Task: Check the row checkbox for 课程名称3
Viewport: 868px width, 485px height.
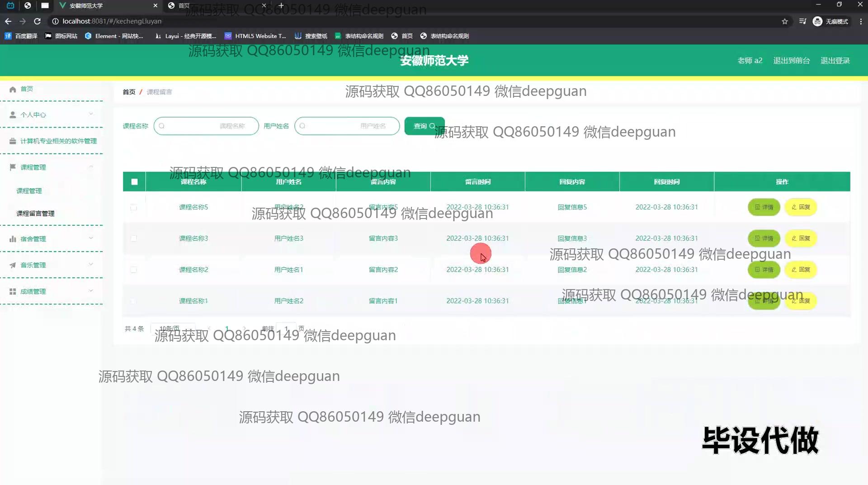Action: (x=133, y=238)
